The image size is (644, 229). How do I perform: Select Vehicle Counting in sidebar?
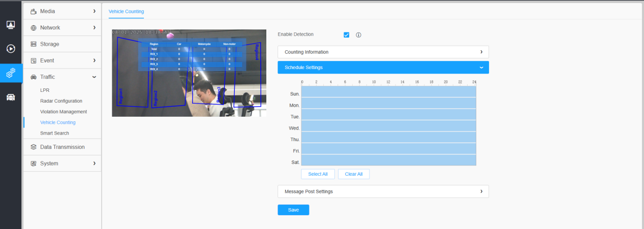[x=58, y=122]
